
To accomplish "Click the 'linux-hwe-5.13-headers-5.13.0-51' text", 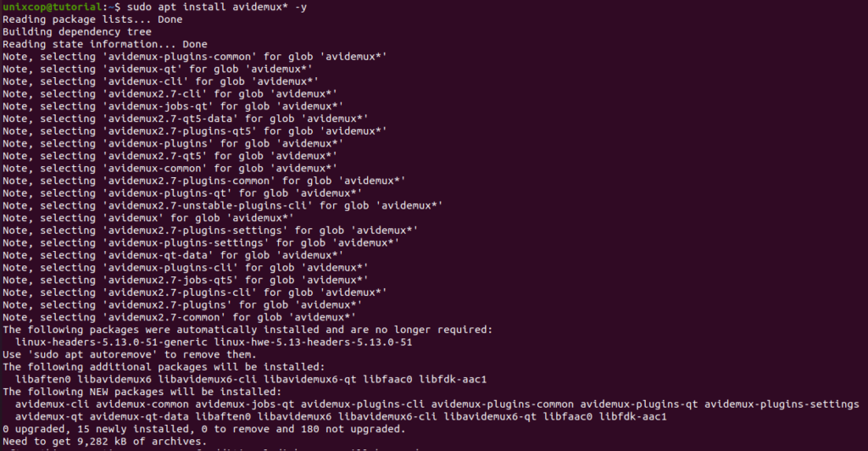I will pyautogui.click(x=314, y=342).
